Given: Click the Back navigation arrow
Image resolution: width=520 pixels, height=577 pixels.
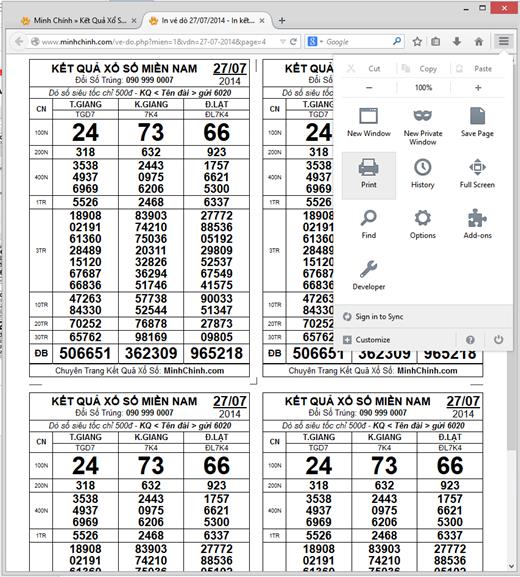Looking at the screenshot, I should [x=19, y=41].
